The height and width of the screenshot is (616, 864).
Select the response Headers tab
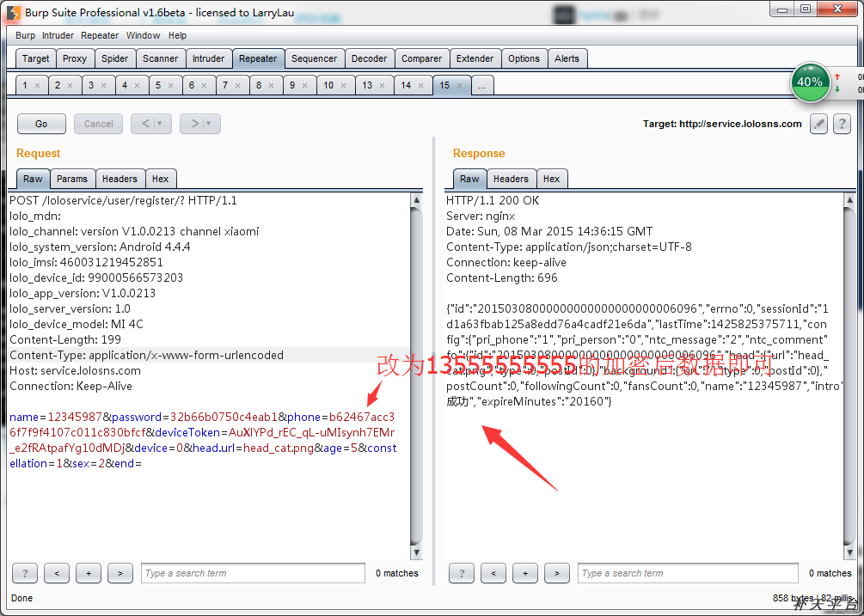(x=511, y=179)
